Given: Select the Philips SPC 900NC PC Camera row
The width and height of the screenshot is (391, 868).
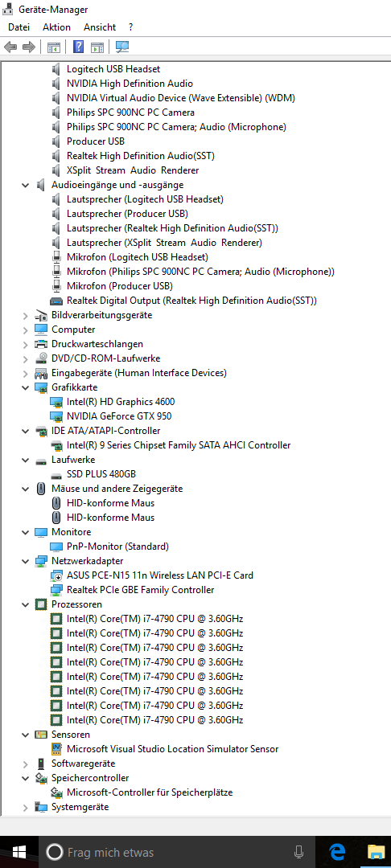Looking at the screenshot, I should click(x=130, y=113).
